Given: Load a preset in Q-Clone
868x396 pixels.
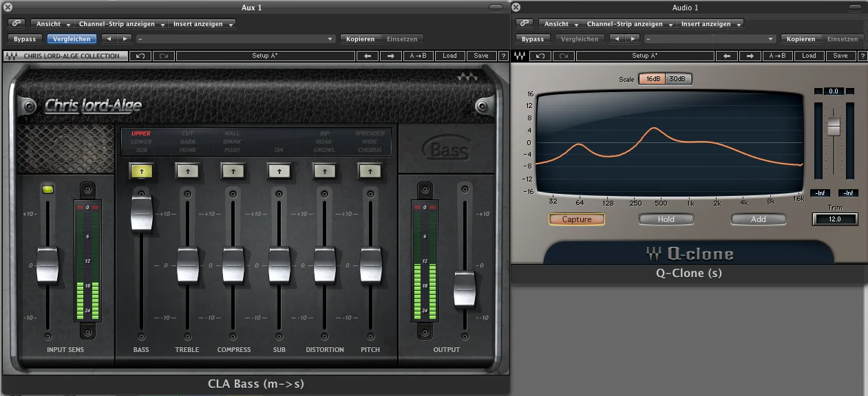Looking at the screenshot, I should pos(809,56).
